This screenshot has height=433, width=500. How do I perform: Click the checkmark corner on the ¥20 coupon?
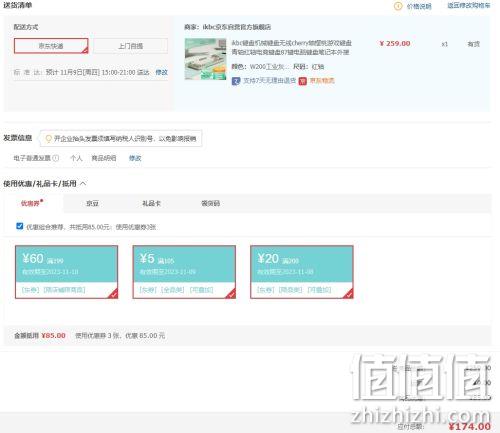(348, 294)
